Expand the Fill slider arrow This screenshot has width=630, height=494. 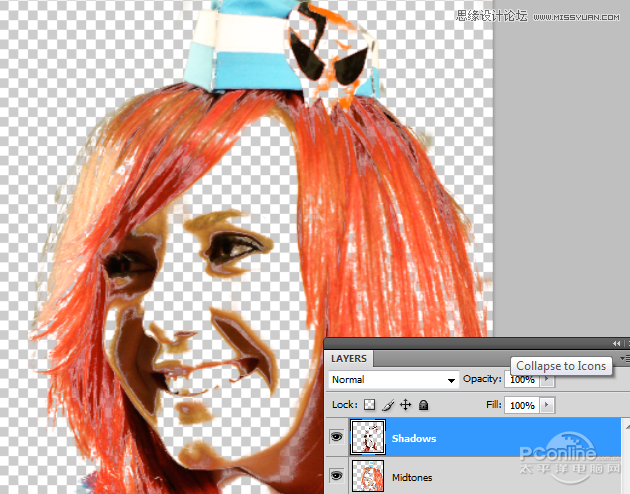pyautogui.click(x=546, y=405)
